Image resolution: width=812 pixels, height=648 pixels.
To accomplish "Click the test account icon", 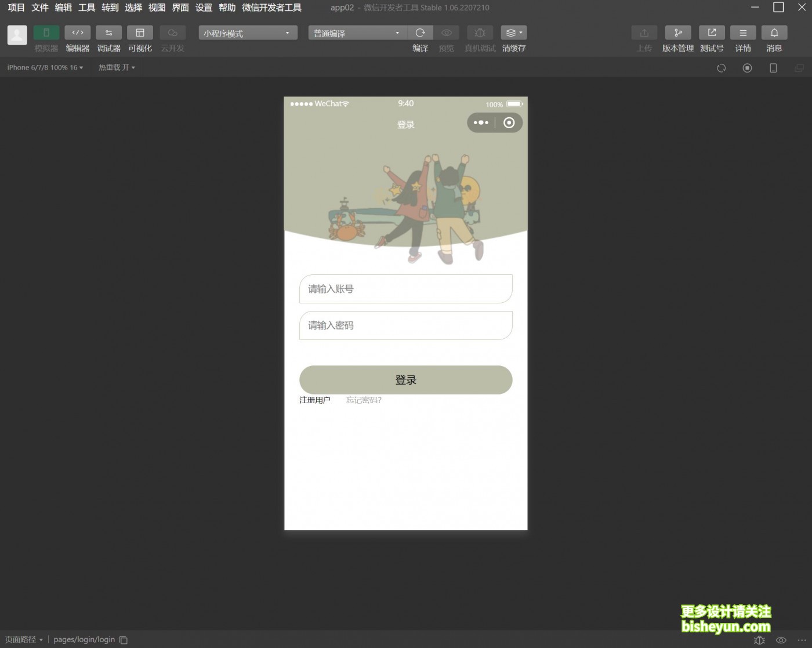I will pyautogui.click(x=712, y=33).
